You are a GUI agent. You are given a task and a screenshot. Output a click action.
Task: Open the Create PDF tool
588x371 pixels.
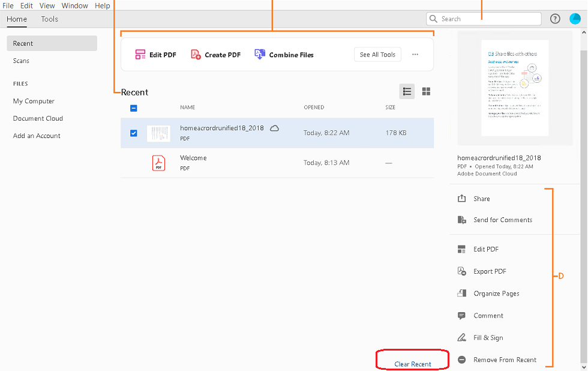coord(215,54)
